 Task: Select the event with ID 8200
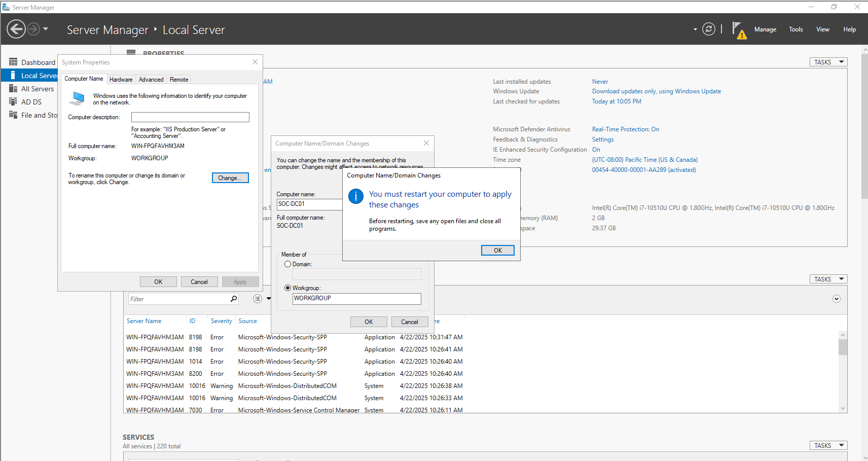click(x=295, y=374)
